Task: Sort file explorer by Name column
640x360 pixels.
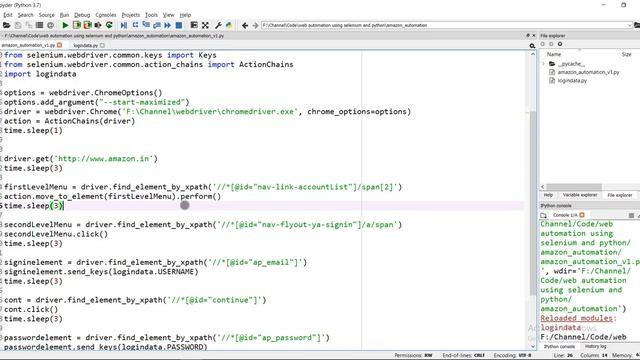Action: click(554, 54)
